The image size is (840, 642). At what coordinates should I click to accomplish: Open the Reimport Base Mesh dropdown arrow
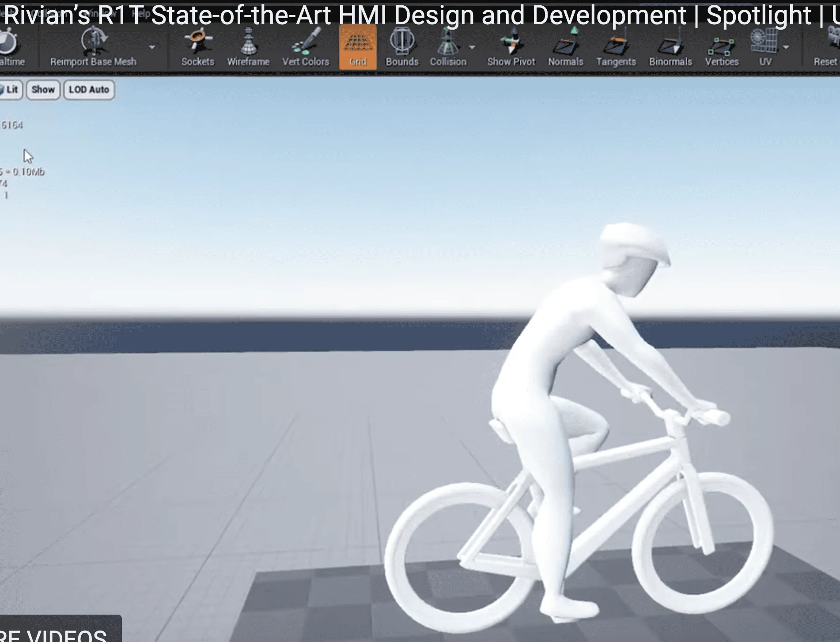[152, 47]
